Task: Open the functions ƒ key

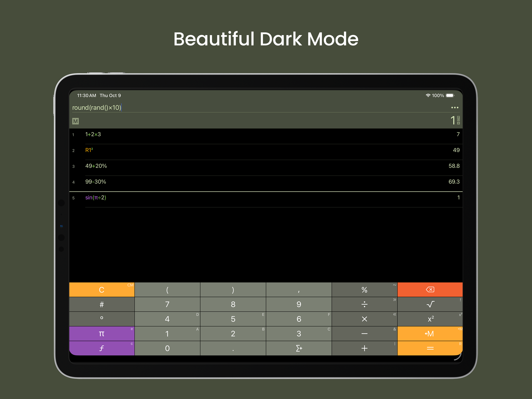Action: 101,348
